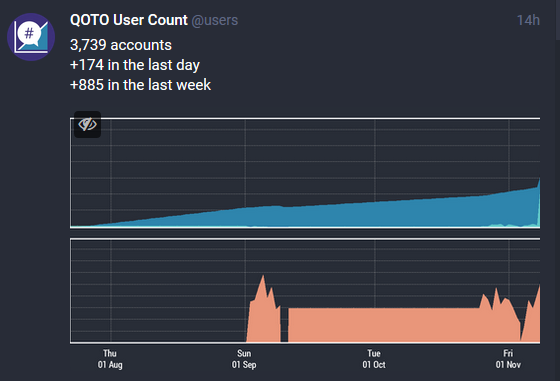Click the QOTO User Count display name
The image size is (560, 381).
(x=129, y=20)
